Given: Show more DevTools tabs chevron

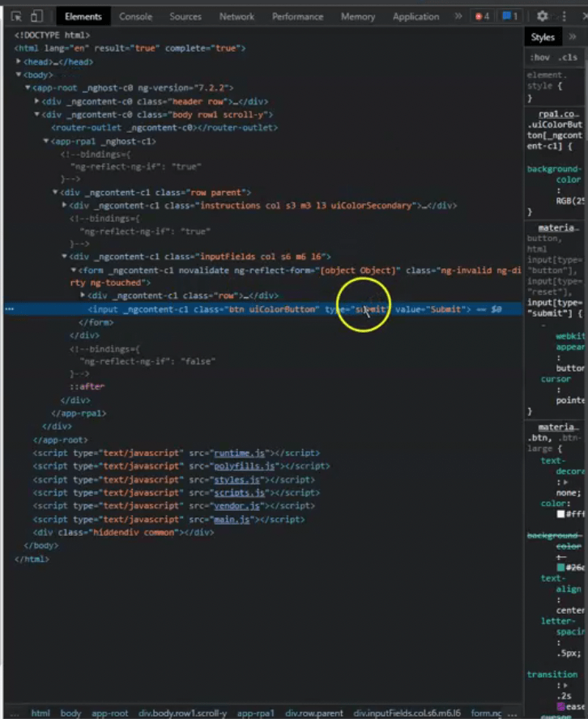Looking at the screenshot, I should point(458,16).
